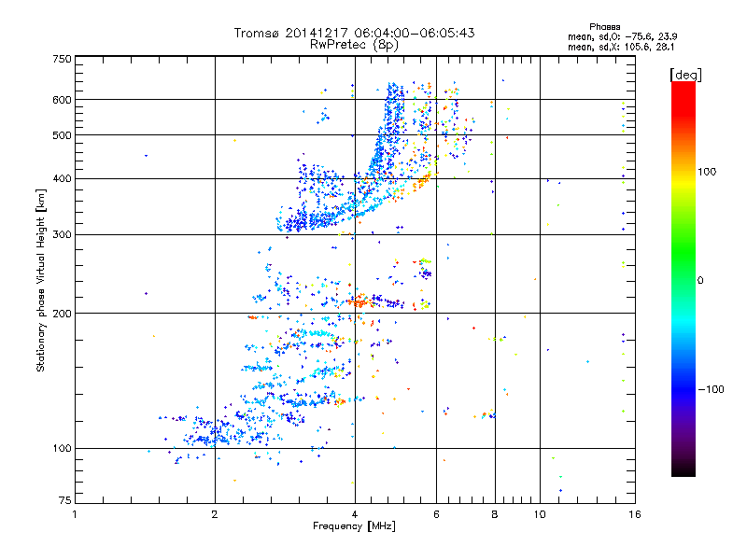Click the 'mean, sd,O: -75.6, 23.9' line
The width and height of the screenshot is (747, 560).
pos(622,36)
